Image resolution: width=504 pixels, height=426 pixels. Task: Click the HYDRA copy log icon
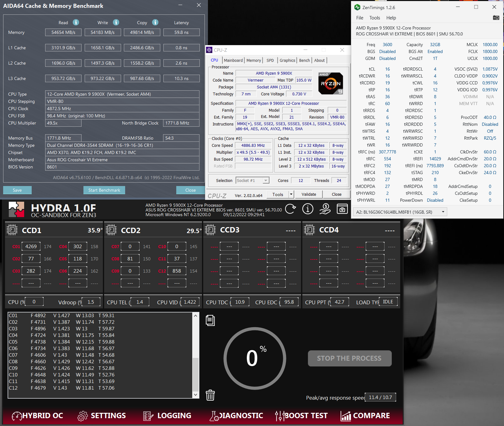click(210, 320)
